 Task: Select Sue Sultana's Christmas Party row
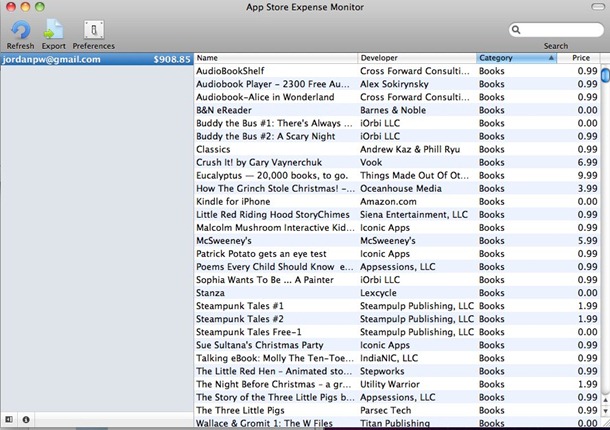(x=397, y=345)
